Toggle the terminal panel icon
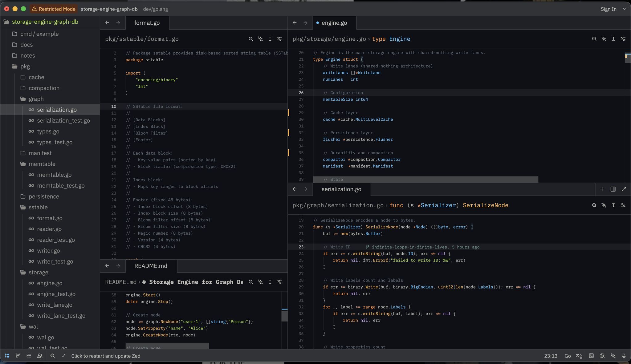The width and height of the screenshot is (631, 364). [x=591, y=356]
